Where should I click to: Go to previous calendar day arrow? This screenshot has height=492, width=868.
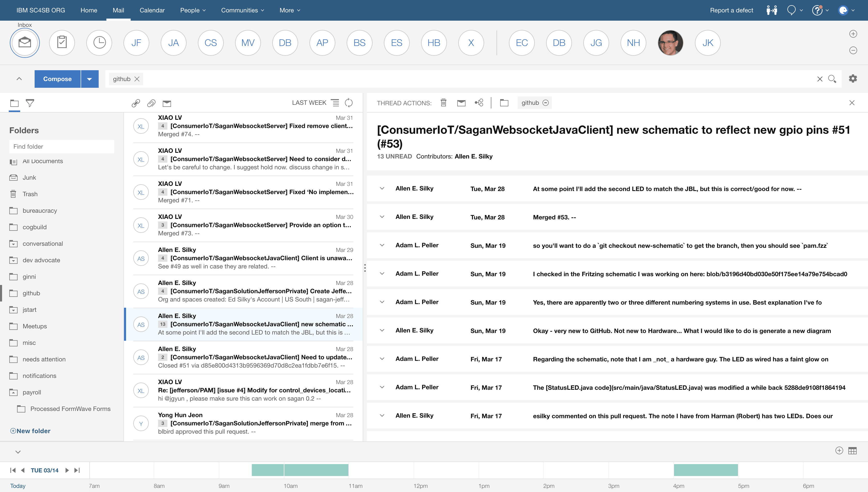[23, 470]
